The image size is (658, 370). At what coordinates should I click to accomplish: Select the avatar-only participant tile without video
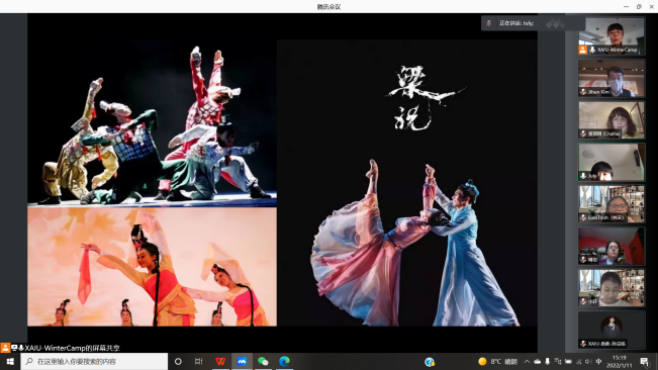point(611,330)
